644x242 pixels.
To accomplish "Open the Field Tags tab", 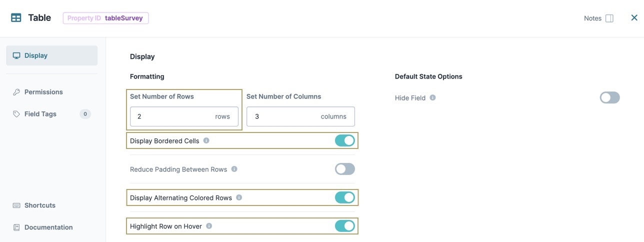I will (52, 114).
